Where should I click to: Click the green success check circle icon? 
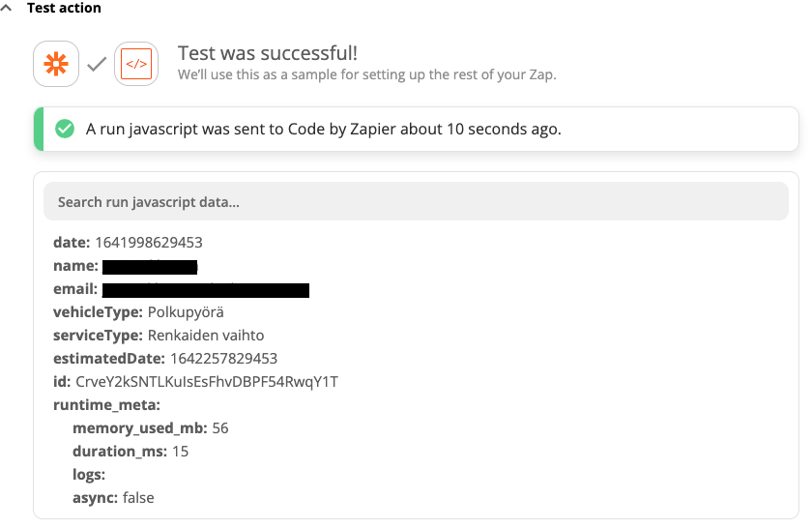pyautogui.click(x=66, y=129)
